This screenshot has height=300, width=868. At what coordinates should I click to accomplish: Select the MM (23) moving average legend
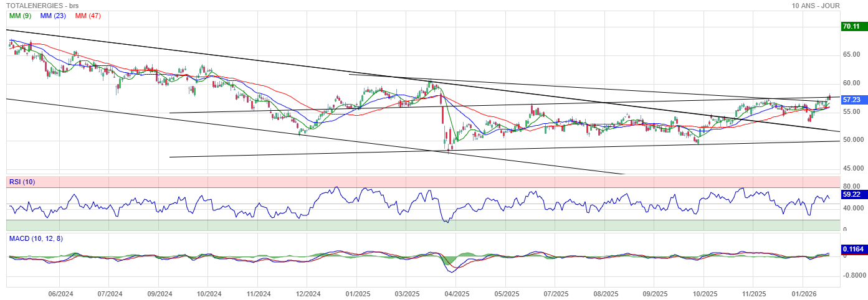pyautogui.click(x=53, y=16)
